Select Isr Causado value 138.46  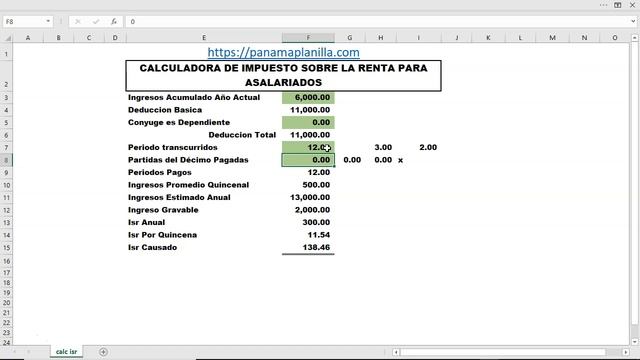tap(308, 247)
